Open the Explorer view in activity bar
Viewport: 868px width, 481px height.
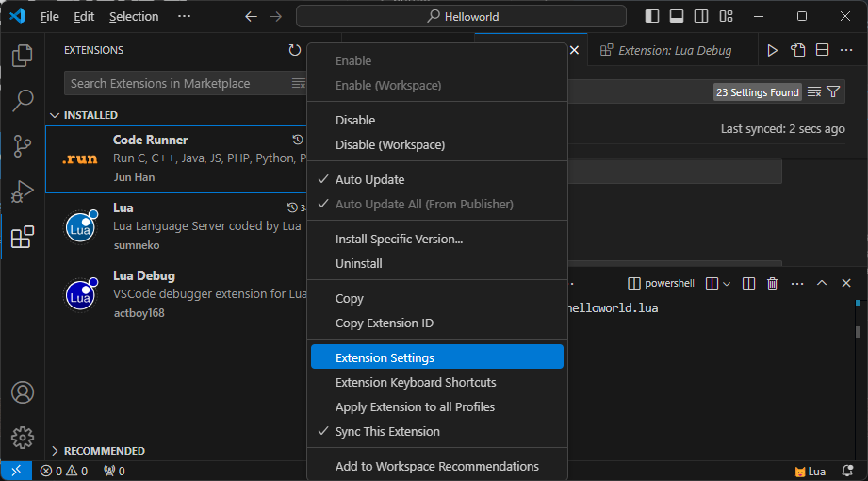click(23, 56)
